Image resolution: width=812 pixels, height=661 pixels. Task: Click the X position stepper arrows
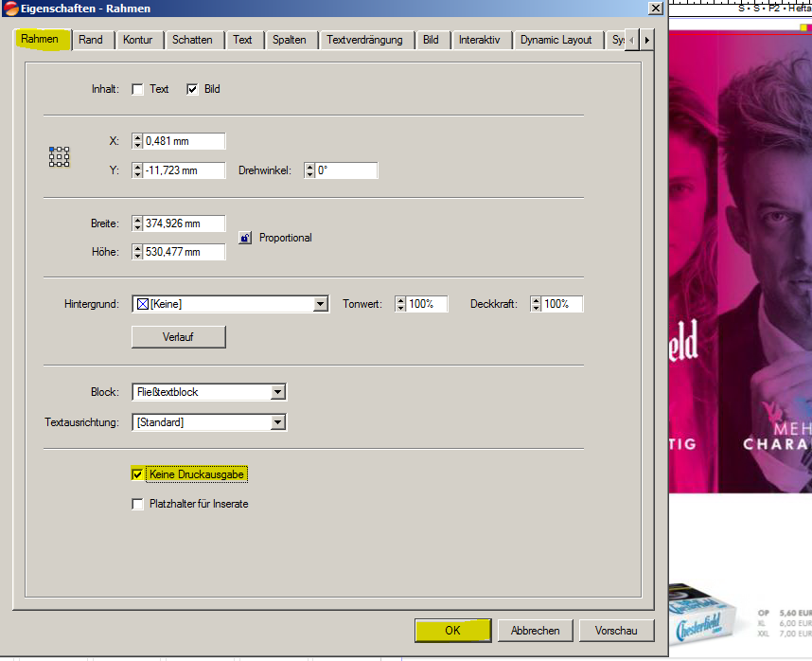tap(137, 141)
